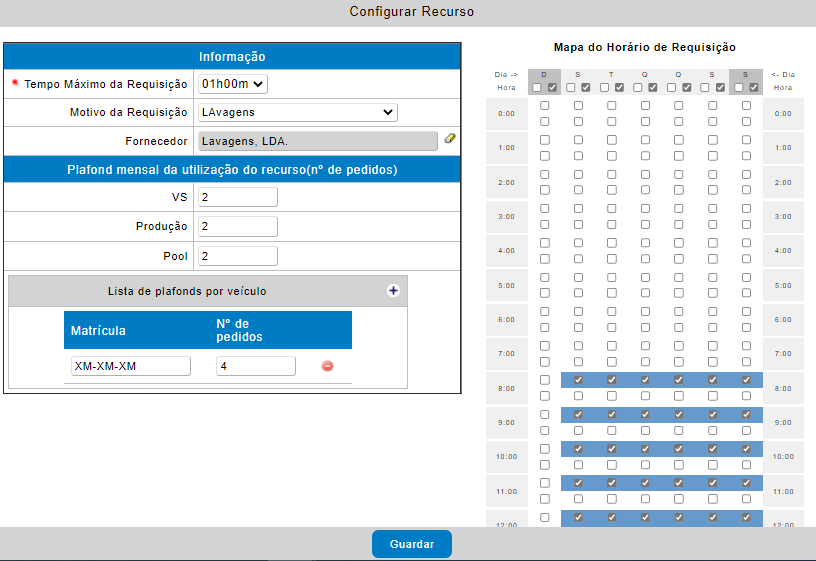Save configuration with Guardar button
Image resolution: width=816 pixels, height=561 pixels.
(x=412, y=544)
